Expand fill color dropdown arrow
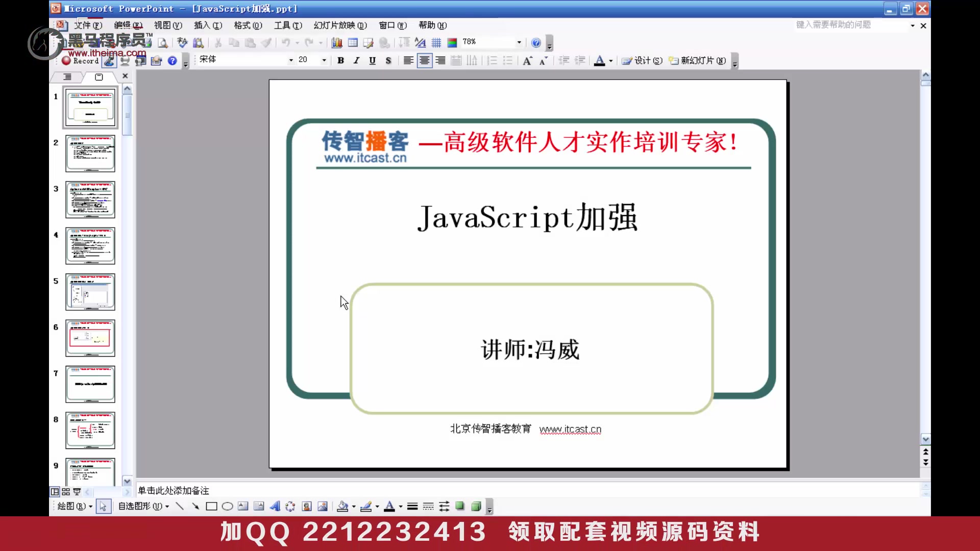 354,507
